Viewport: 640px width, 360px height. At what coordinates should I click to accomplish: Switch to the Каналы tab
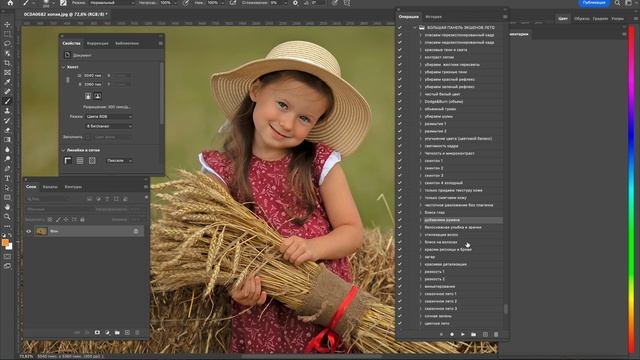tap(50, 187)
